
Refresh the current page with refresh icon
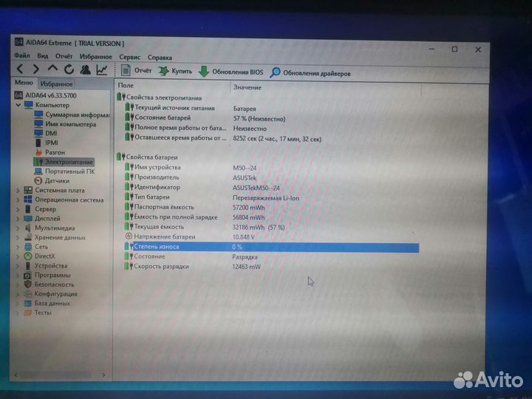(69, 69)
